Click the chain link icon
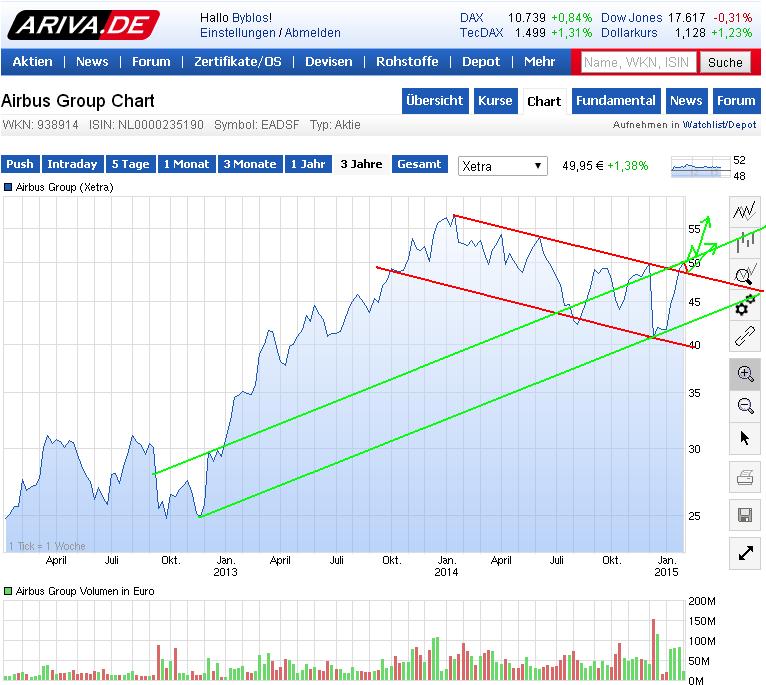Screen dimensions: 766x685 pyautogui.click(x=745, y=338)
